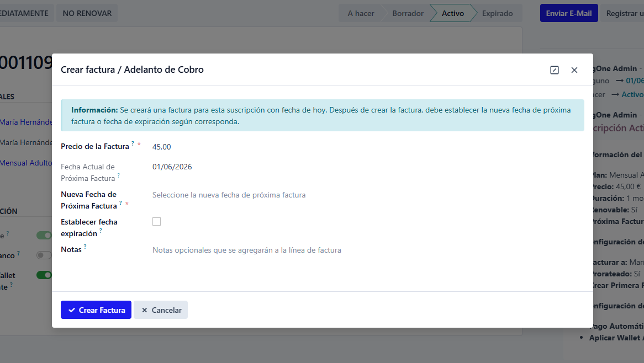
Task: Click help icon for Nueva Fecha de Próxima Factura
Action: [x=120, y=203]
